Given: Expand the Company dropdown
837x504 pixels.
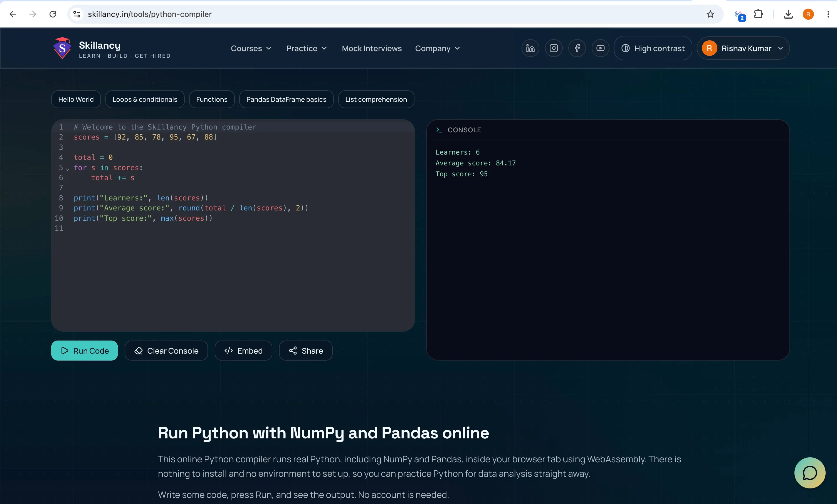Looking at the screenshot, I should click(x=438, y=48).
